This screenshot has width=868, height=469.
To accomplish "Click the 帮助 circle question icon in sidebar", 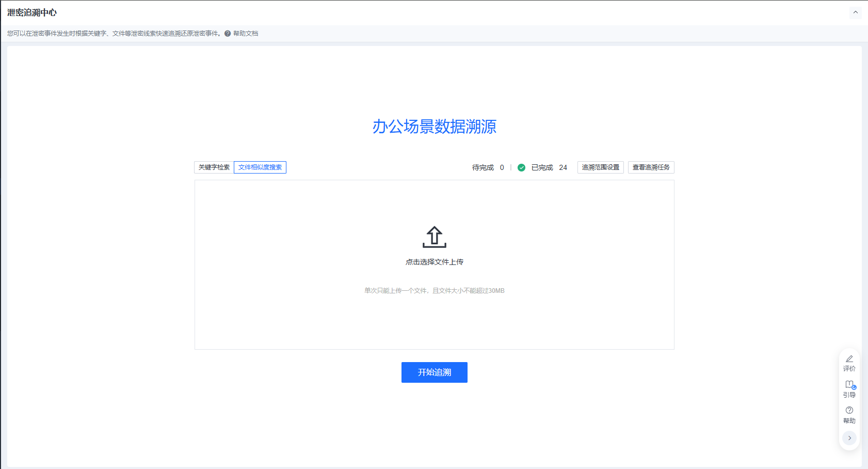I will [849, 411].
